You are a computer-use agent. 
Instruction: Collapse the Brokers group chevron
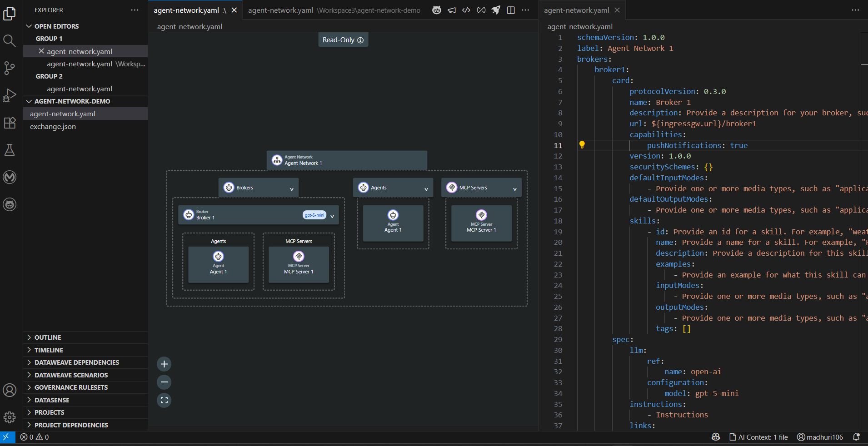tap(292, 189)
